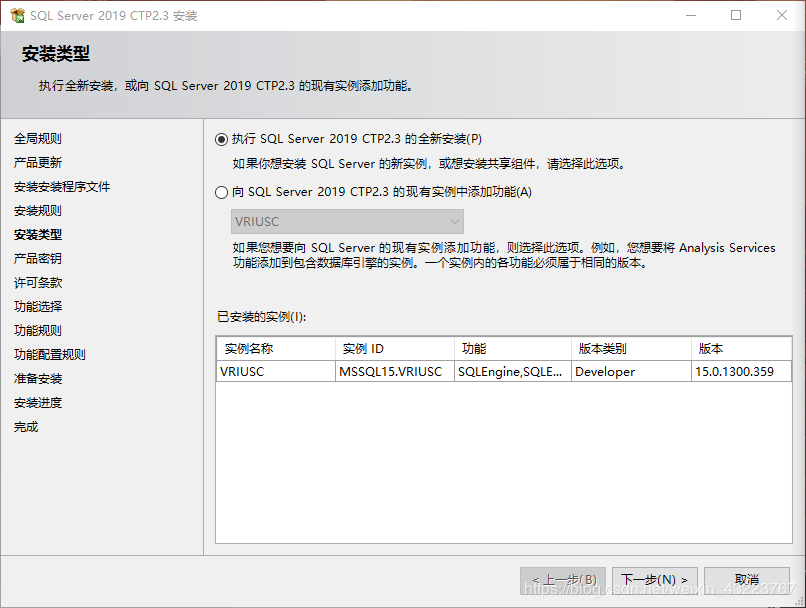Click the 功能 column header

[513, 348]
